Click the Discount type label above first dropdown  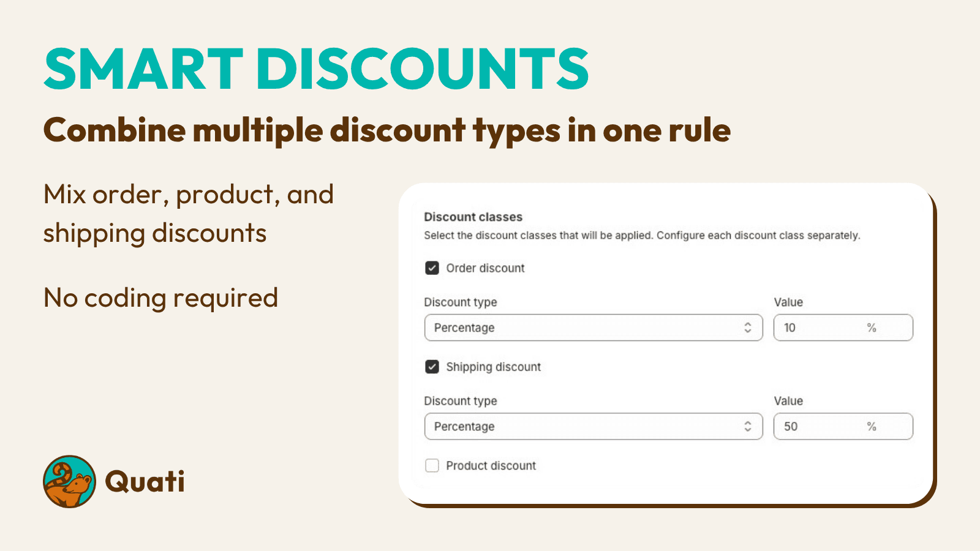pos(461,302)
